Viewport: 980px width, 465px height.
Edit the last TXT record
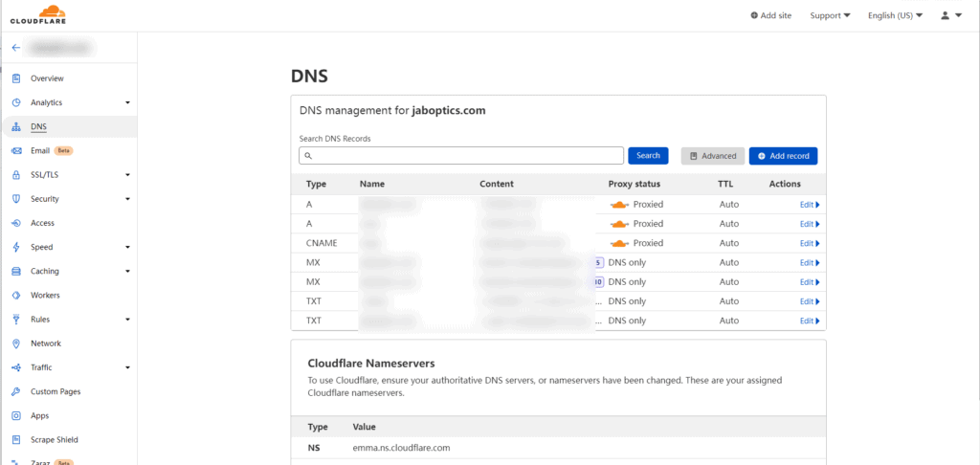click(x=810, y=321)
